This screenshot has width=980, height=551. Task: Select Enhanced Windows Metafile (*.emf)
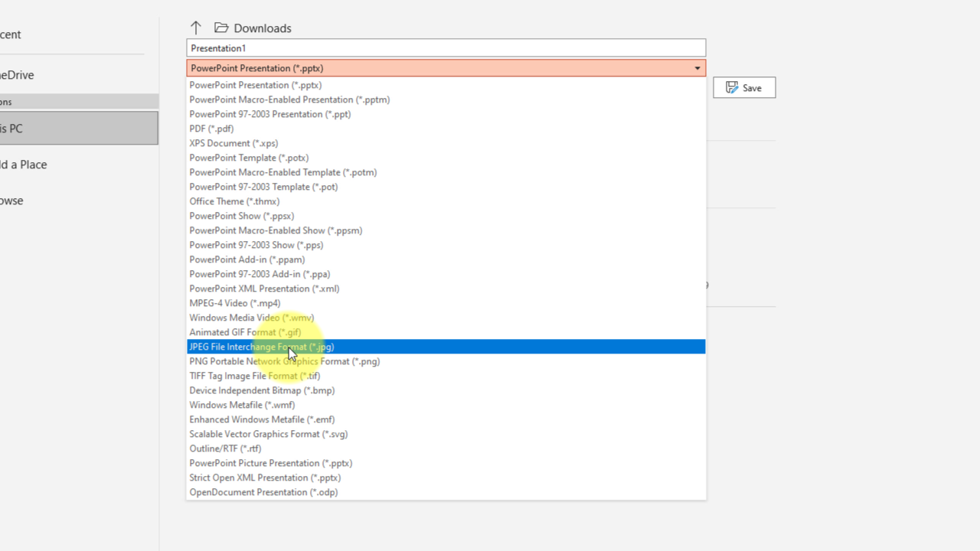(x=446, y=419)
